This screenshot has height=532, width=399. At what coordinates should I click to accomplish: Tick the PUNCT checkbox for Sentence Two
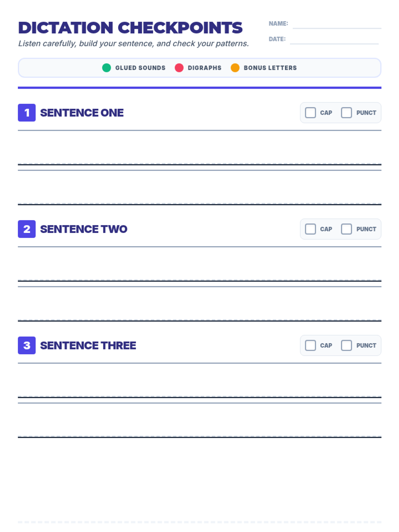(346, 229)
